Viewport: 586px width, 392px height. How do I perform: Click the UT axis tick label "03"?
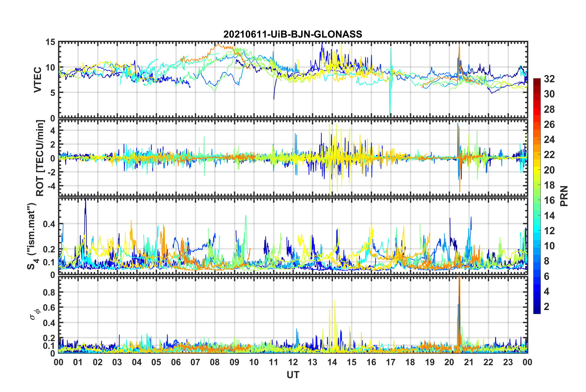pos(117,362)
